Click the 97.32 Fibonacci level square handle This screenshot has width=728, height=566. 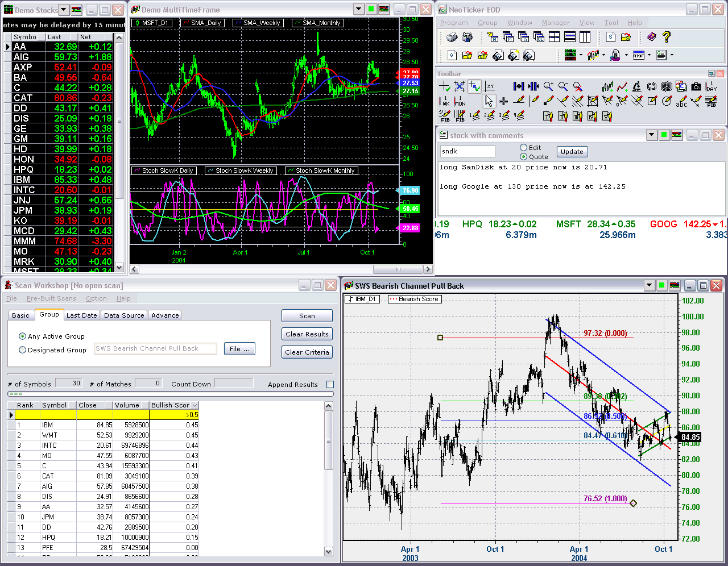440,338
